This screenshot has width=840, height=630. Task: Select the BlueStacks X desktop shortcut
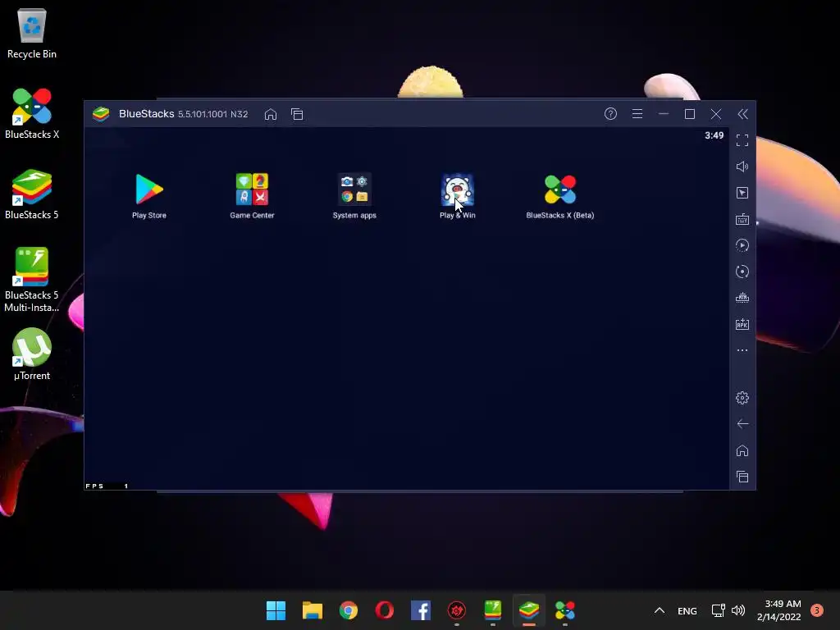tap(32, 113)
